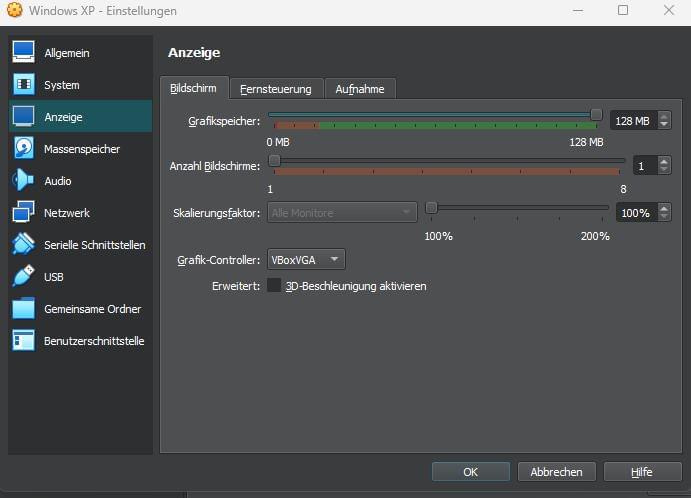The height and width of the screenshot is (498, 691).
Task: Open help via Hilfe button
Action: (x=643, y=472)
